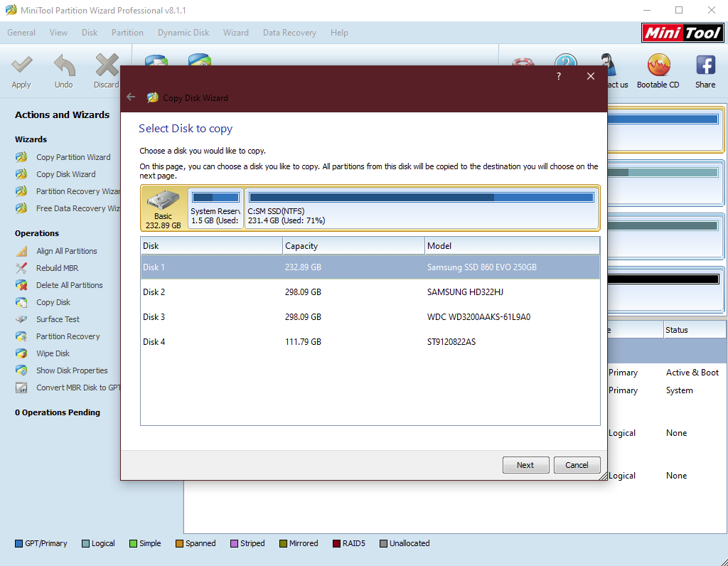Click the GPT/Primary blue legend swatch

[x=19, y=544]
